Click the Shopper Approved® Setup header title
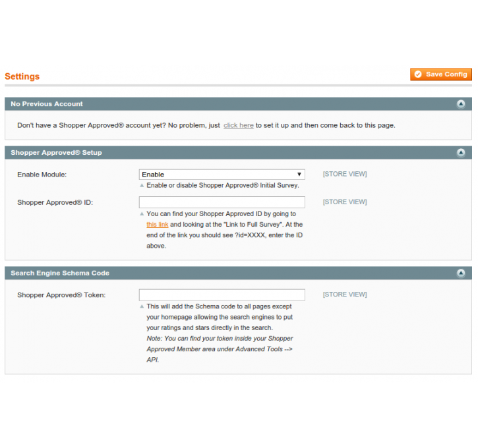Viewport: 478px width, 448px height. [56, 153]
